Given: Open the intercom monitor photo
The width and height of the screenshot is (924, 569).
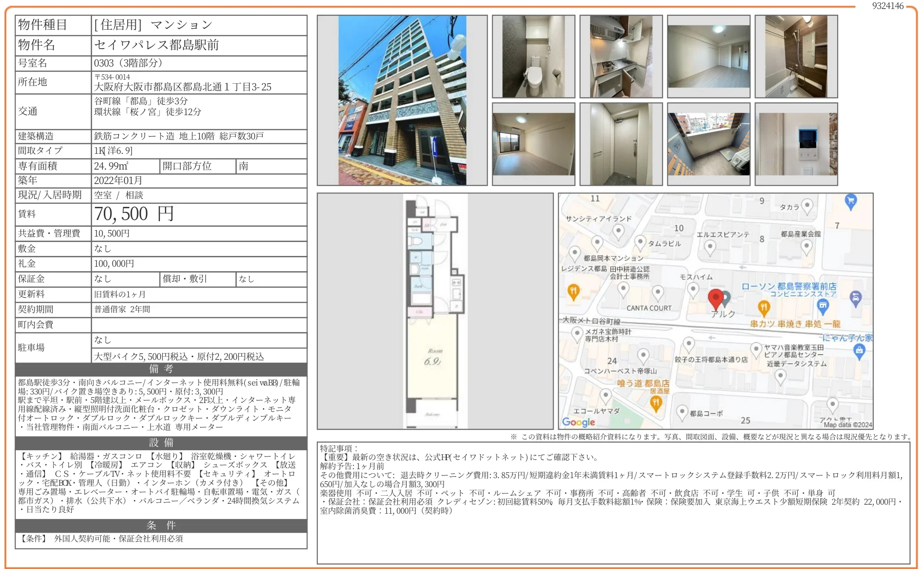Looking at the screenshot, I should pos(796,144).
